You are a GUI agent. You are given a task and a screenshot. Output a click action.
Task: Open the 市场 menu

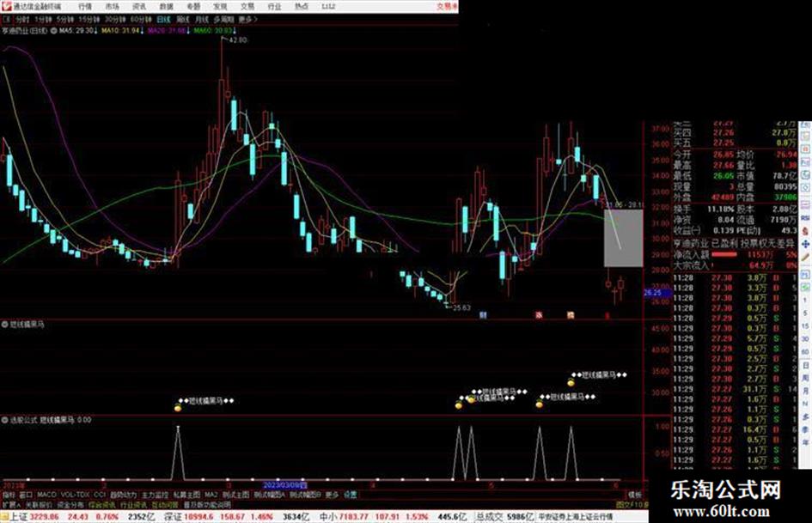point(112,7)
